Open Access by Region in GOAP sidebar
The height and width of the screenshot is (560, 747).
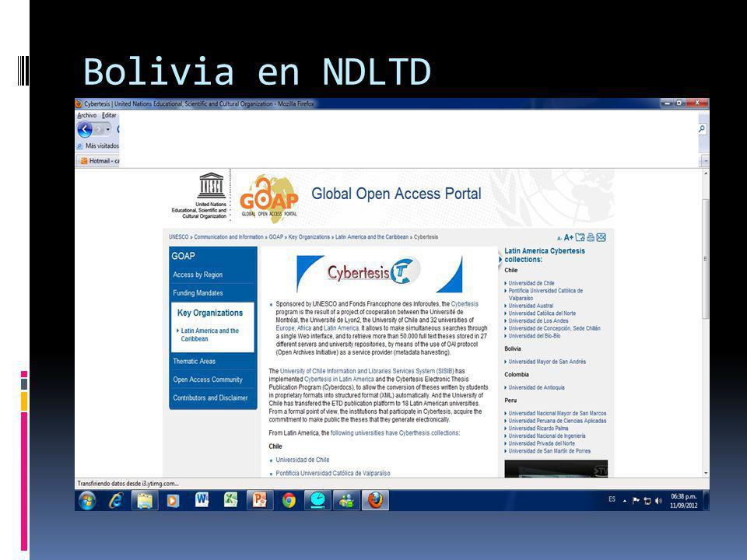click(198, 275)
